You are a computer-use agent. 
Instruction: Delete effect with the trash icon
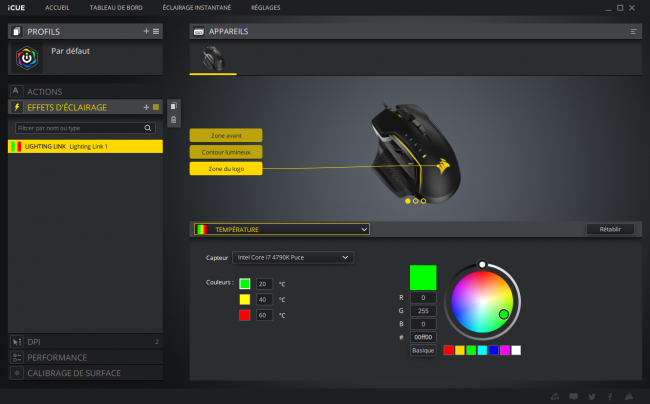[174, 120]
